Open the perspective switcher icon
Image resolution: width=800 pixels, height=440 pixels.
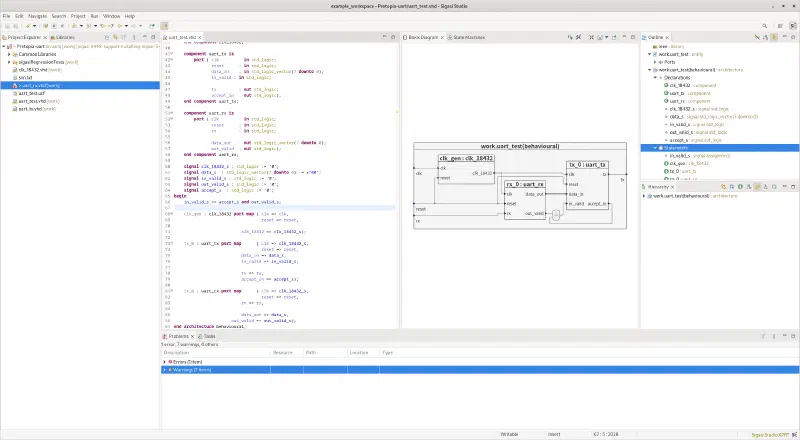click(x=780, y=26)
